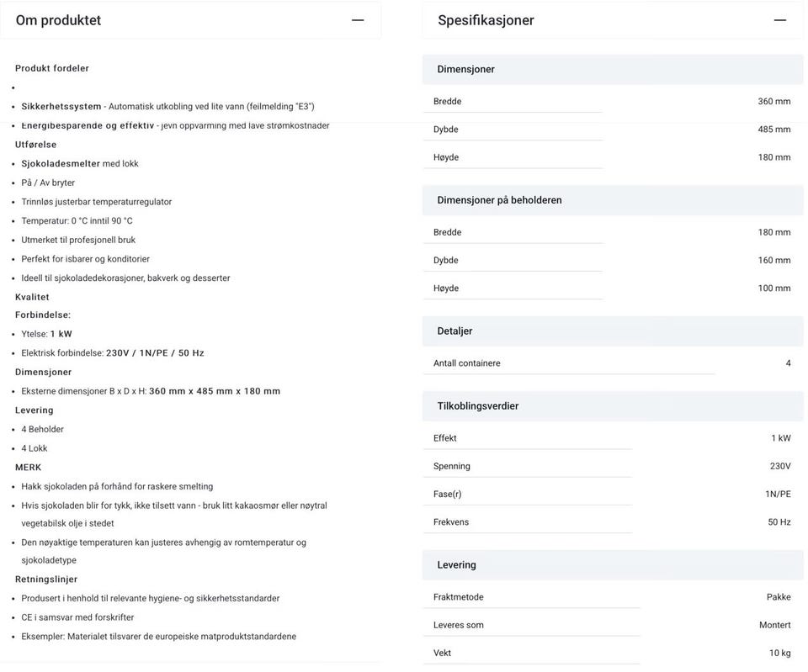The image size is (808, 672).
Task: Click the Effekt 1 kW specification label
Action: pos(445,438)
